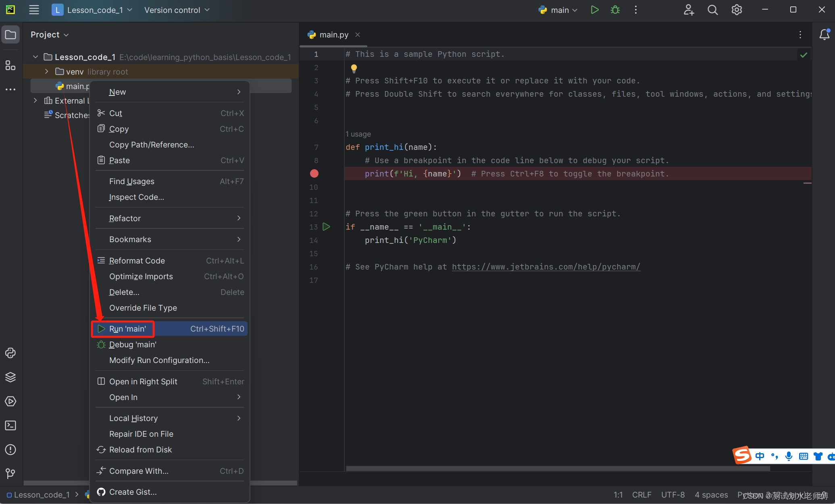Viewport: 835px width, 504px height.
Task: Open the Git version control tool window
Action: point(10,473)
